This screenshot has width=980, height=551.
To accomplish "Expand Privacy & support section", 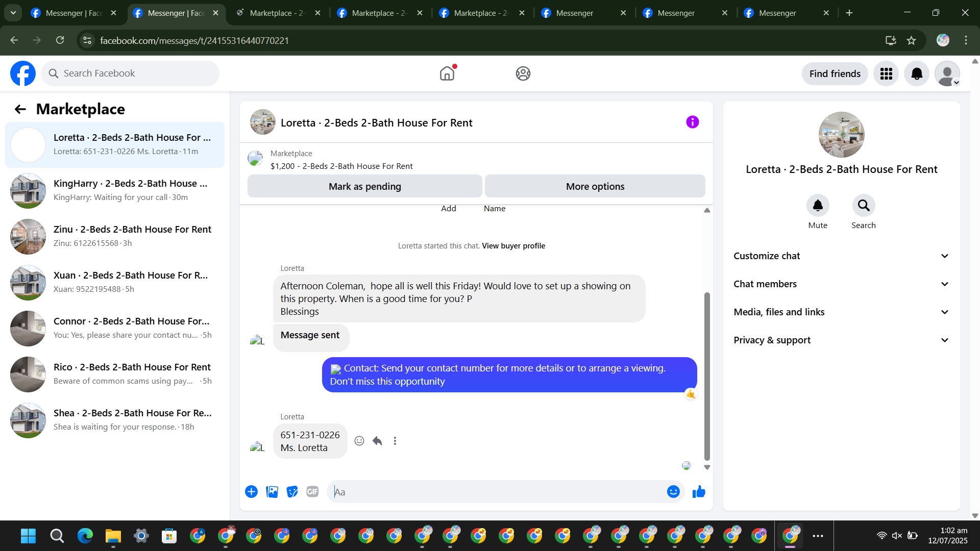I will point(841,340).
